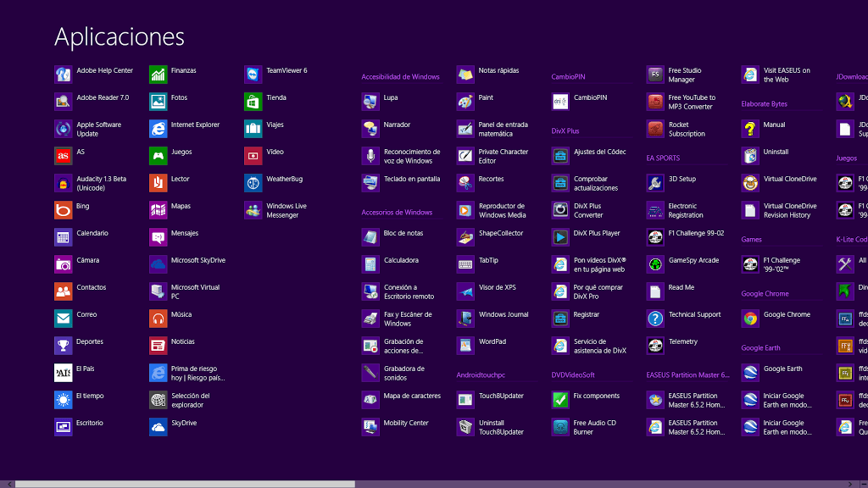Select the DivX Plus group header
Viewport: 868px width, 488px height.
(x=565, y=131)
